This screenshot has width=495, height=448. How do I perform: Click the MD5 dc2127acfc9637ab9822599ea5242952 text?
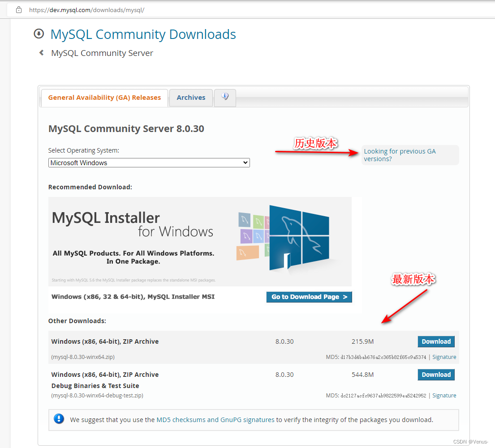[x=376, y=396]
